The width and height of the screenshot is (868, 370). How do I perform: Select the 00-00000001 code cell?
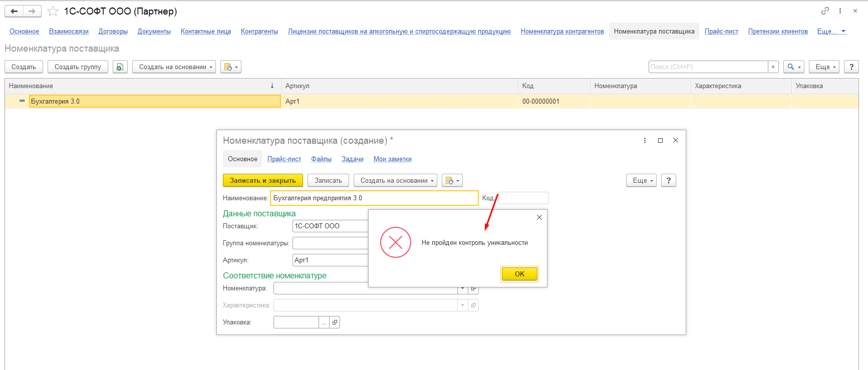(554, 101)
